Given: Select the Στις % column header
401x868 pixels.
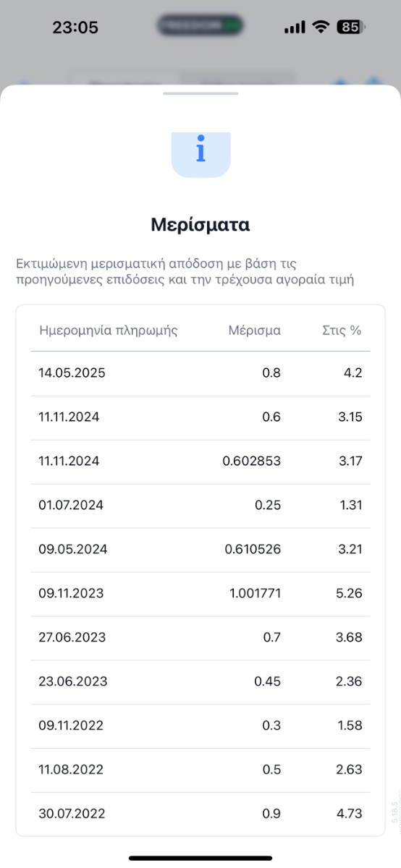Looking at the screenshot, I should coord(342,331).
